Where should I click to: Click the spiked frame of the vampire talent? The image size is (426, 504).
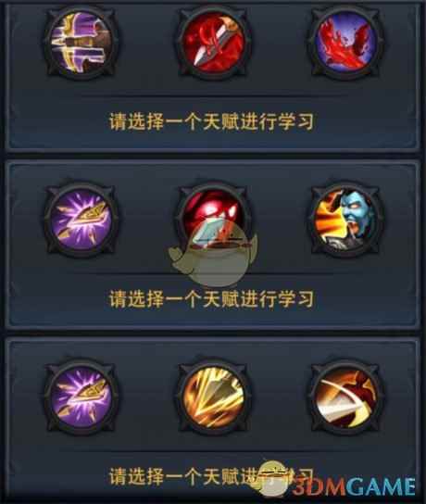346,220
